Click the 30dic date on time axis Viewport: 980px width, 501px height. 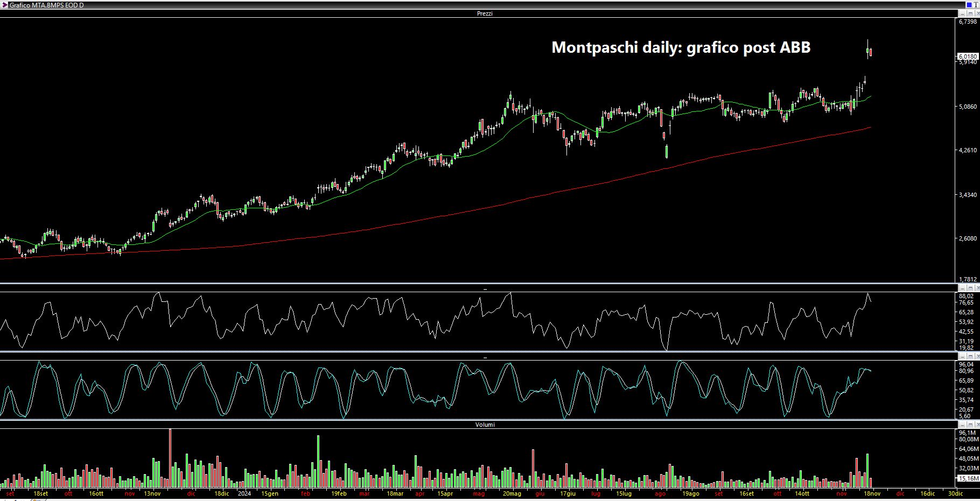click(955, 493)
